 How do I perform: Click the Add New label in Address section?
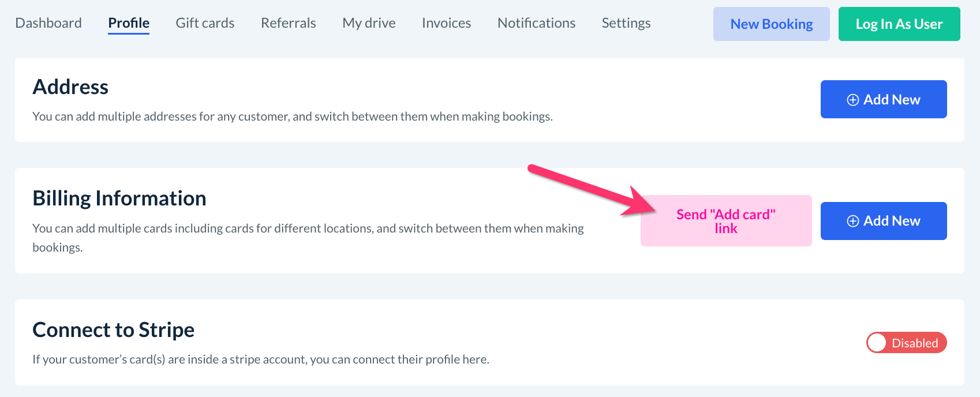pos(892,100)
